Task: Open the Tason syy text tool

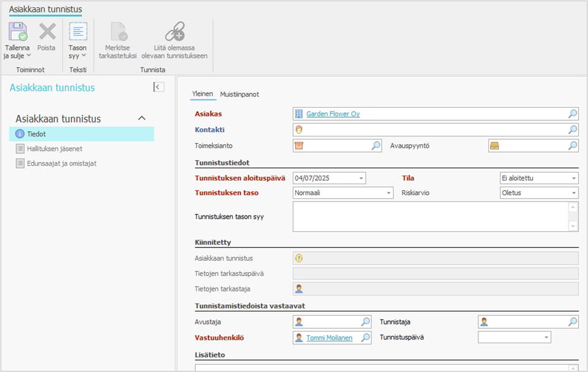Action: [x=78, y=32]
